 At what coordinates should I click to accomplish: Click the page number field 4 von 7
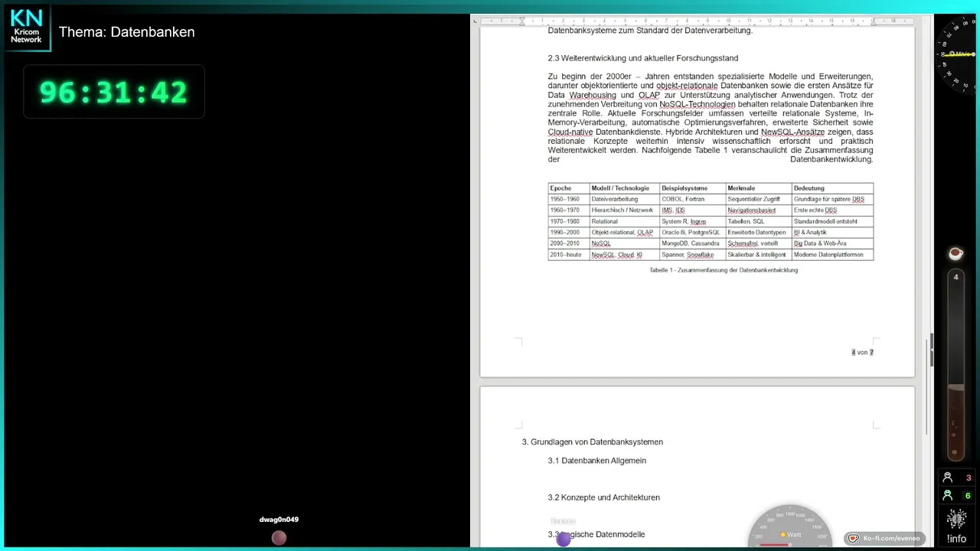click(x=862, y=352)
